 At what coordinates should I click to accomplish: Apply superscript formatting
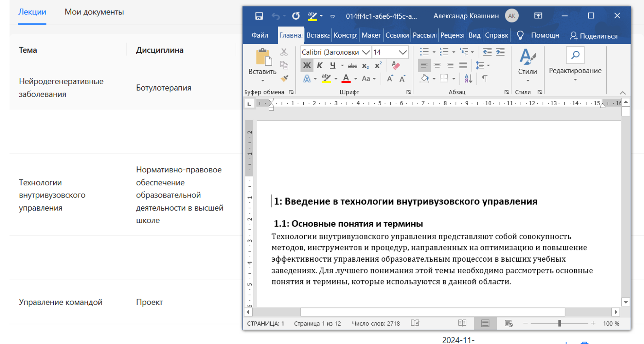tap(378, 65)
